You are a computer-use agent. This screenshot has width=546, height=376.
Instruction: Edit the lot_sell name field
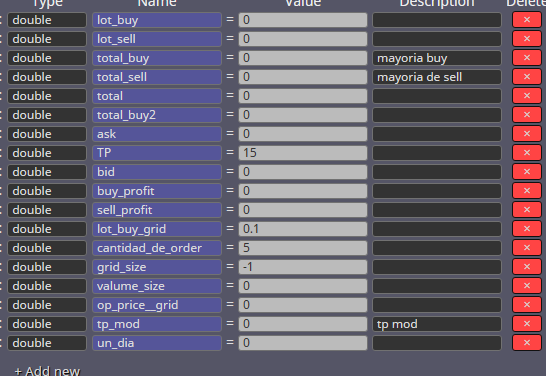[x=157, y=39]
